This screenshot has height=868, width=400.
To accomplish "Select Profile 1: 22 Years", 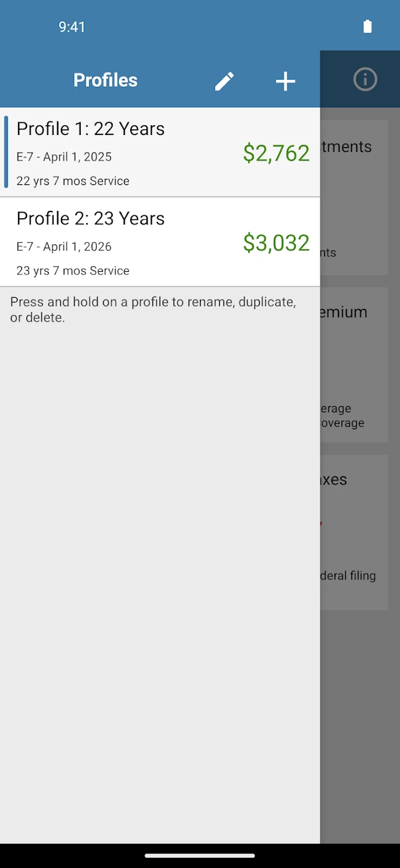I will 90,129.
